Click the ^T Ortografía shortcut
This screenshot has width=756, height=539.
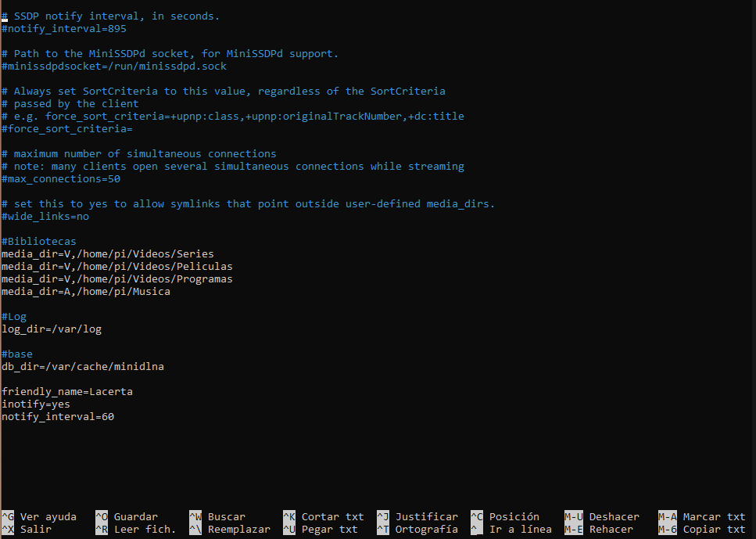pos(417,530)
